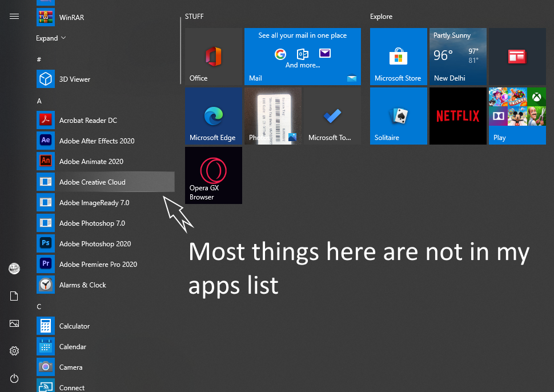Launch Adobe ImageReady 7.0 icon
This screenshot has height=392, width=554.
(x=46, y=202)
